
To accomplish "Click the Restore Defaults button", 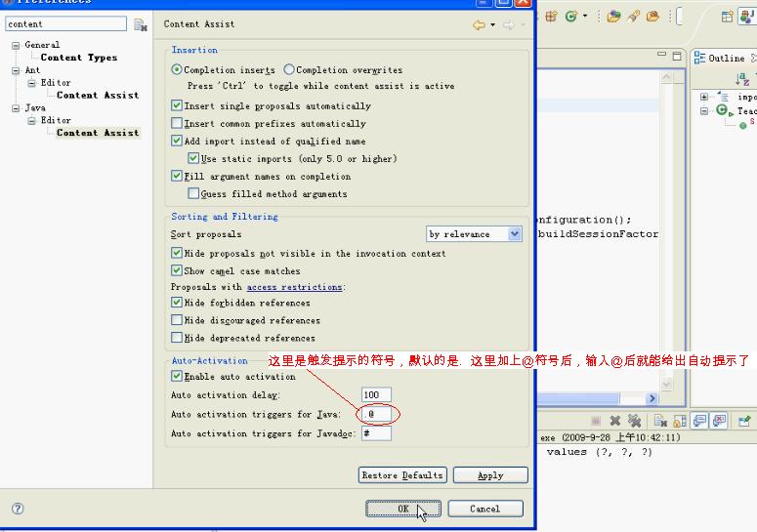I will (x=402, y=475).
